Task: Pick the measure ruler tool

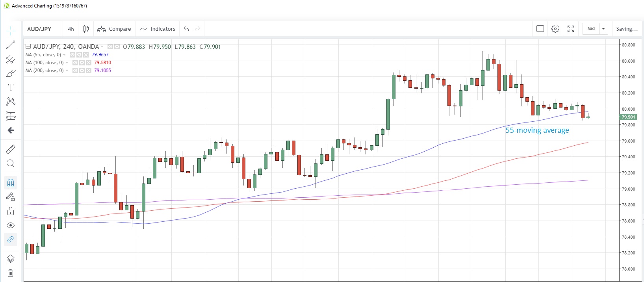Action: pyautogui.click(x=11, y=149)
